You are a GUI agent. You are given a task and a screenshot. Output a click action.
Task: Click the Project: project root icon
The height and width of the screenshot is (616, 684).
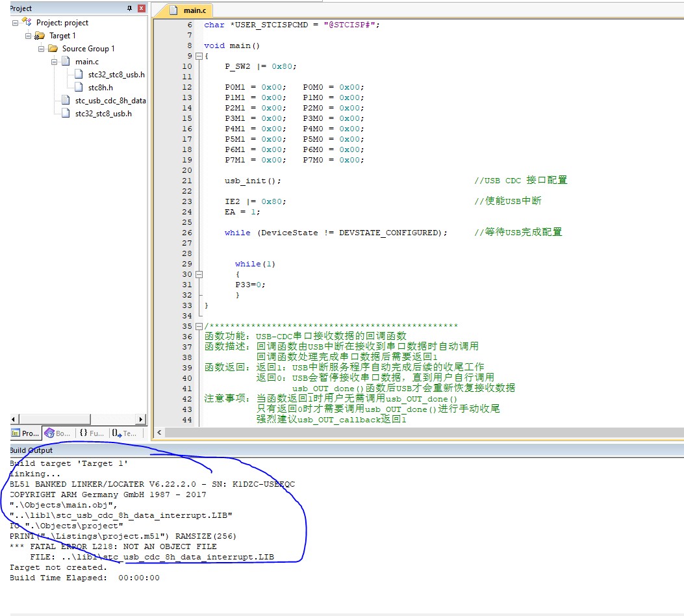pyautogui.click(x=27, y=22)
